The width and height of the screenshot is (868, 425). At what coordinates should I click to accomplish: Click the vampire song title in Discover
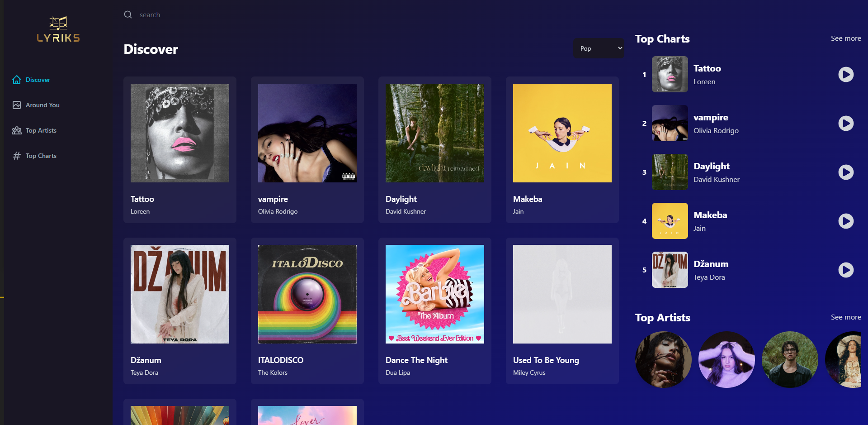(273, 199)
